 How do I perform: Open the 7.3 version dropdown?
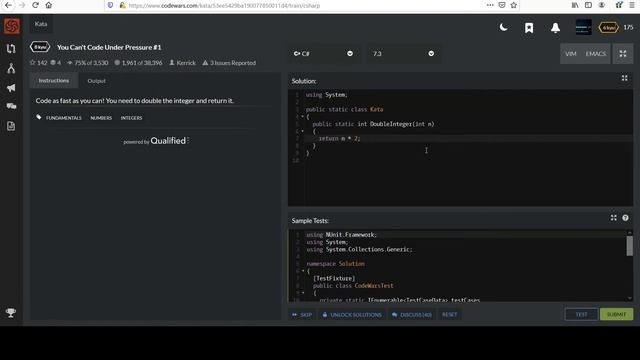coord(403,53)
